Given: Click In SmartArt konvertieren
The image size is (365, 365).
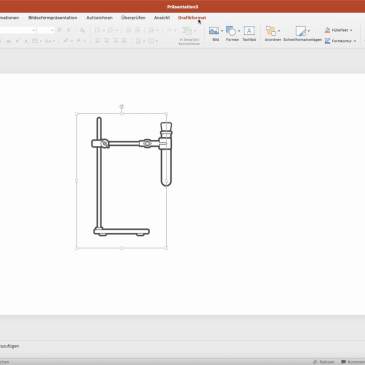Looking at the screenshot, I should [x=189, y=36].
